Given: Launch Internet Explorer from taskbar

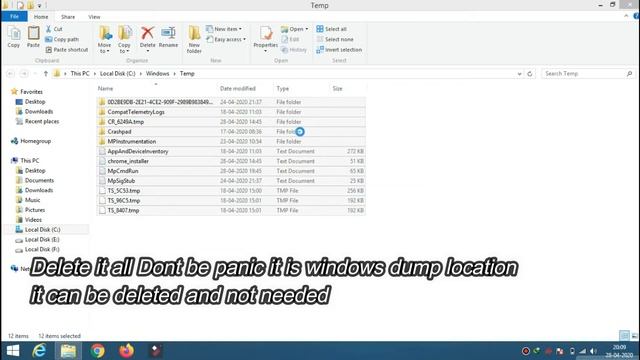Looking at the screenshot, I should click(39, 351).
